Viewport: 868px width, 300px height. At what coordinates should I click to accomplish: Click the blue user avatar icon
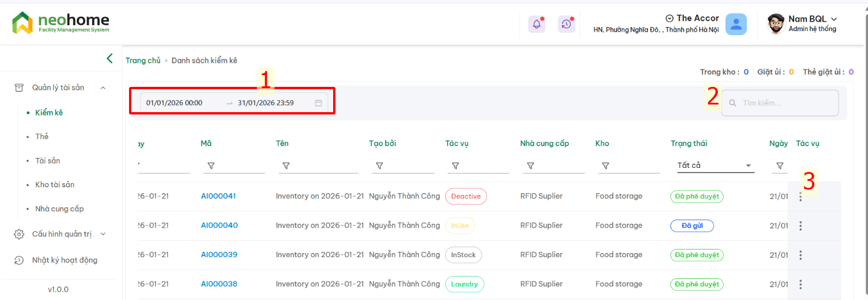[735, 24]
